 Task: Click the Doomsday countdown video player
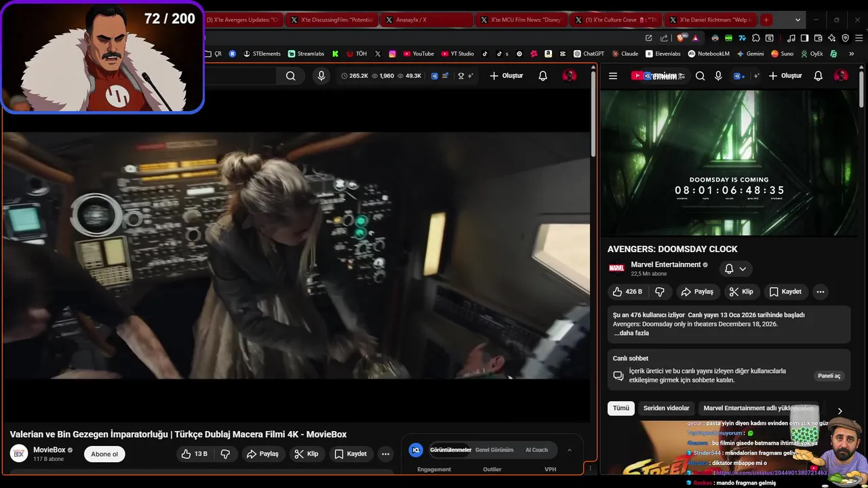click(729, 163)
